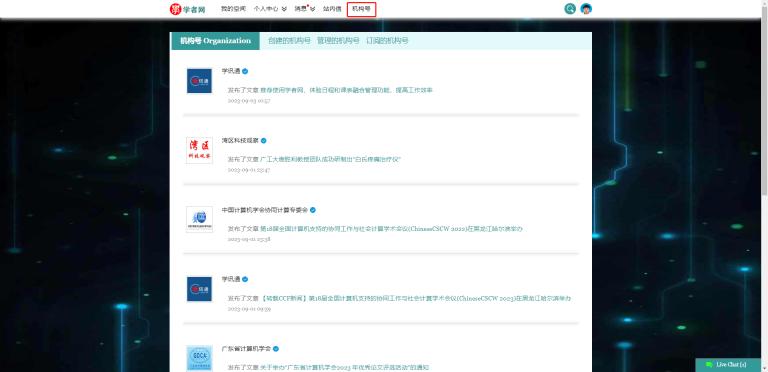768x372 pixels.
Task: Click the 广东省计算机学会 GDCA logo
Action: point(199,358)
